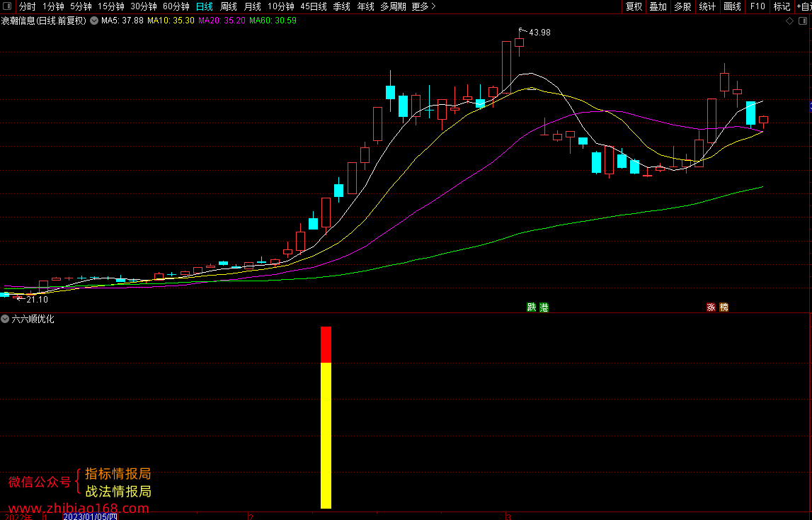Click the green 港 marker icon

pyautogui.click(x=544, y=307)
